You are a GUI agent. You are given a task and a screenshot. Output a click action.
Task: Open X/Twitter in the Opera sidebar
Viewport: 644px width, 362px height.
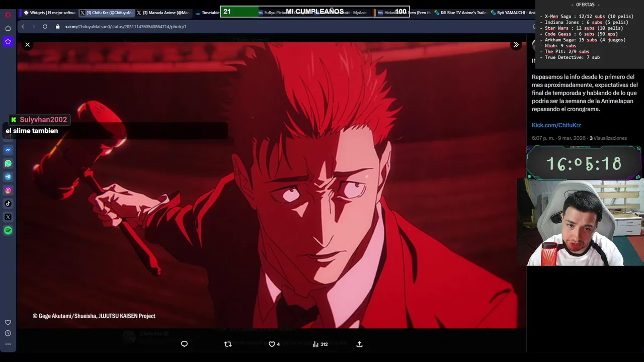point(8,217)
